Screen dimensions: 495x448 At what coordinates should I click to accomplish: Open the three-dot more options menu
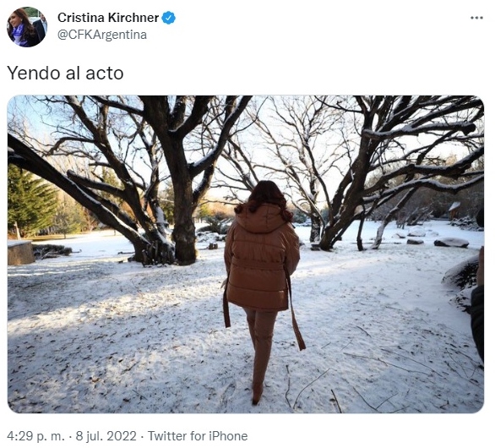(x=476, y=18)
